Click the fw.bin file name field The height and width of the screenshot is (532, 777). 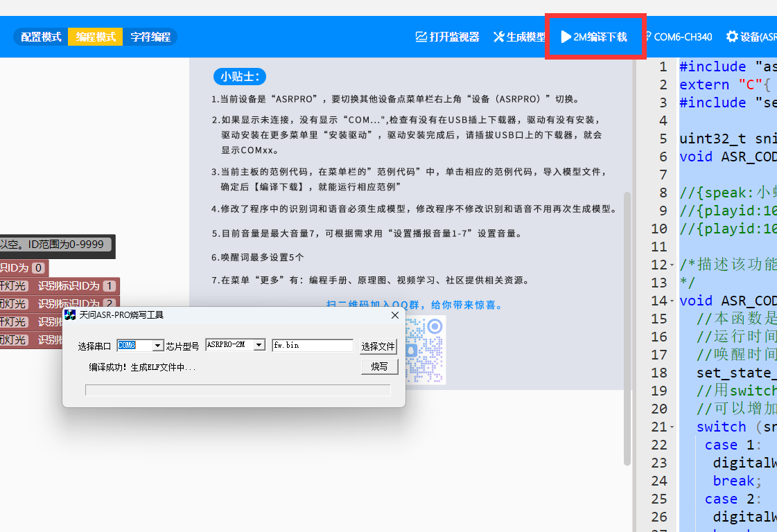click(x=312, y=345)
